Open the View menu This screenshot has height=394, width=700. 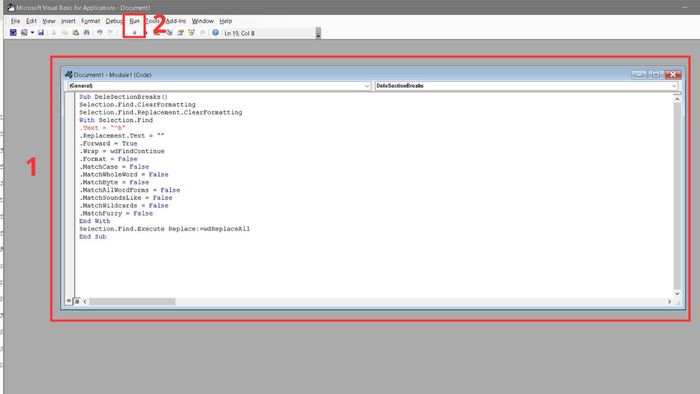coord(49,21)
